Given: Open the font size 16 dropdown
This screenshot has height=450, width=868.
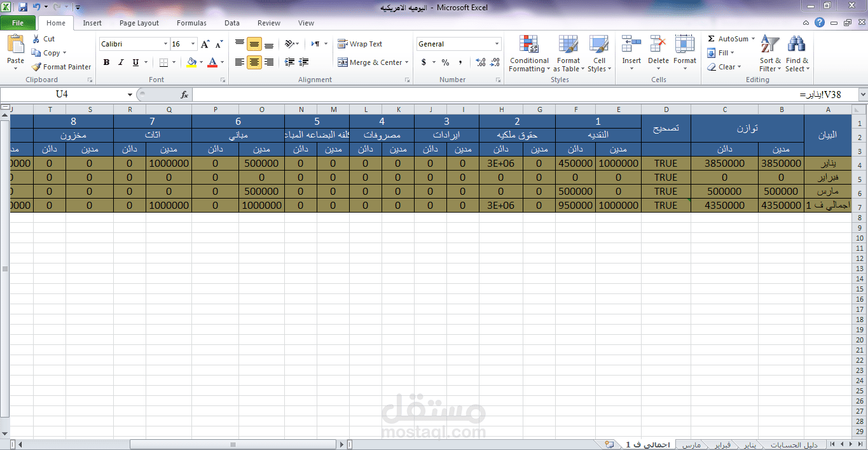Looking at the screenshot, I should (193, 44).
